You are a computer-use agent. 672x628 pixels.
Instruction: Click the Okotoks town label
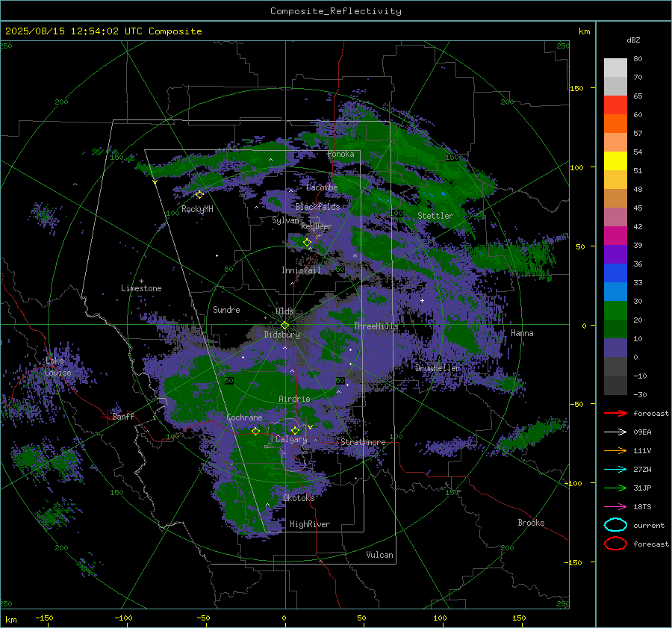click(x=299, y=498)
